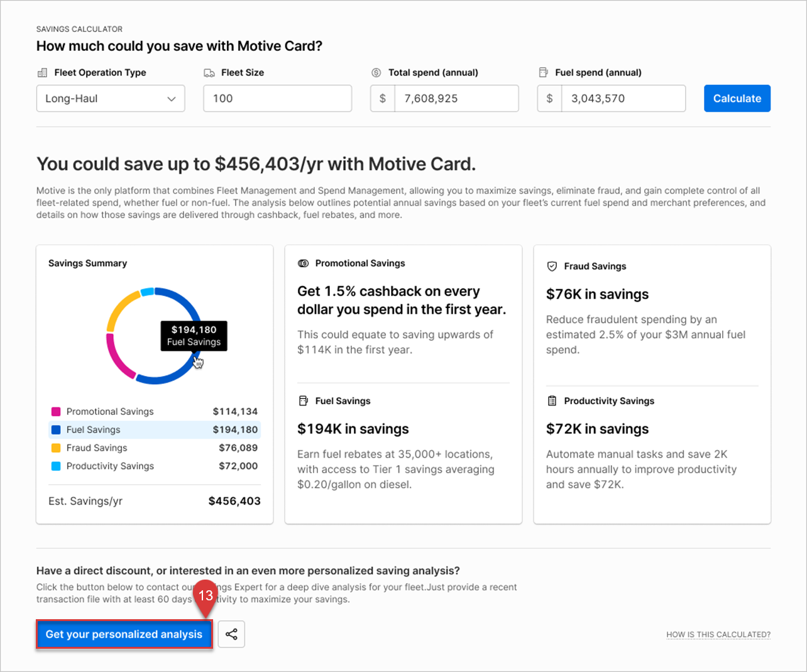Click the Promotional Savings card icon
This screenshot has width=807, height=672.
coord(303,263)
